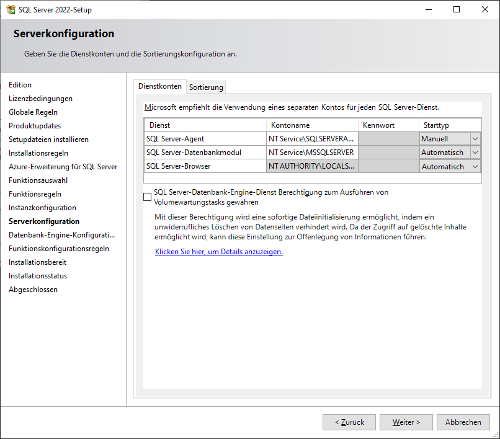This screenshot has height=439, width=500.
Task: Minimize the SQL Server setup window
Action: 429,9
